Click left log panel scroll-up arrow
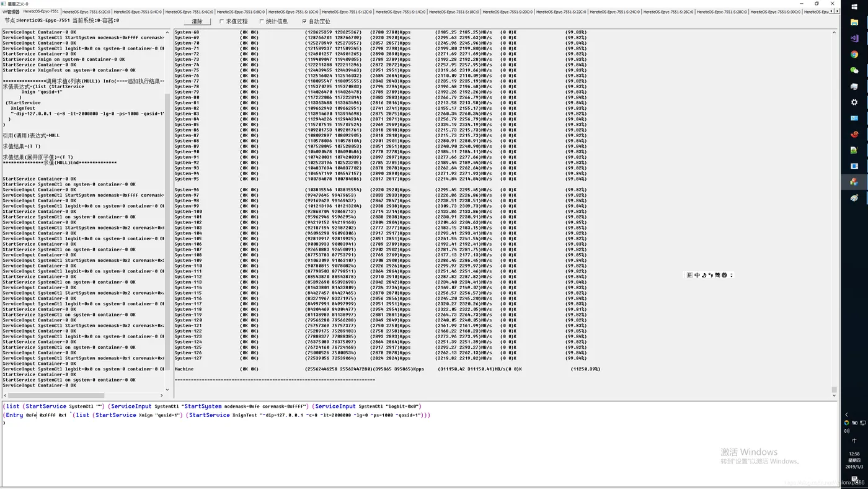Screen dimensions: 868x489 tap(167, 32)
